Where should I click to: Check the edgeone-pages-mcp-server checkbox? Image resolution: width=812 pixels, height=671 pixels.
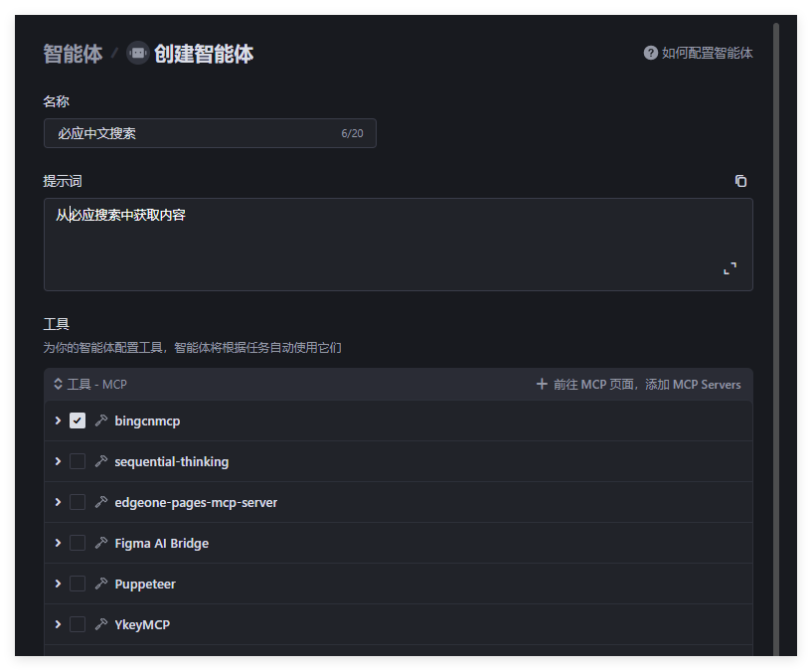point(78,503)
